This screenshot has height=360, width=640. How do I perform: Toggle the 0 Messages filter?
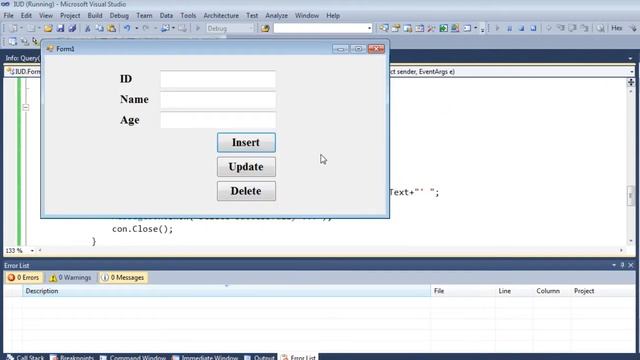[123, 278]
